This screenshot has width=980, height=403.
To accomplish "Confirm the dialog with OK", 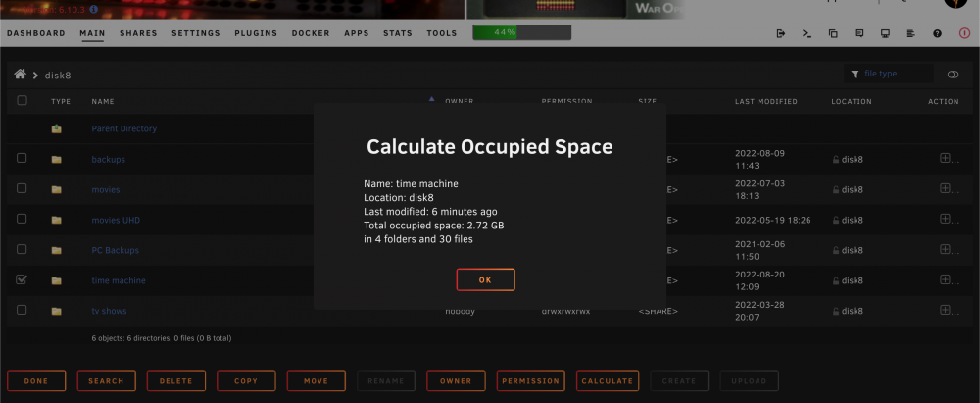I will 485,279.
